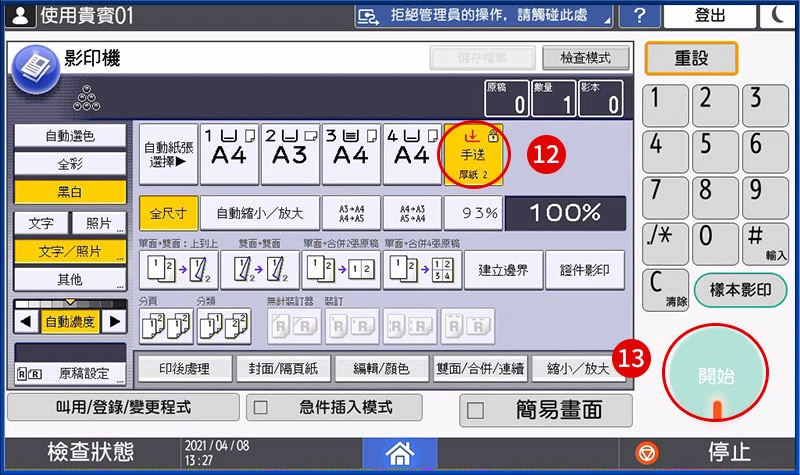
Task: Select the 93% ratio preset
Action: pos(473,213)
